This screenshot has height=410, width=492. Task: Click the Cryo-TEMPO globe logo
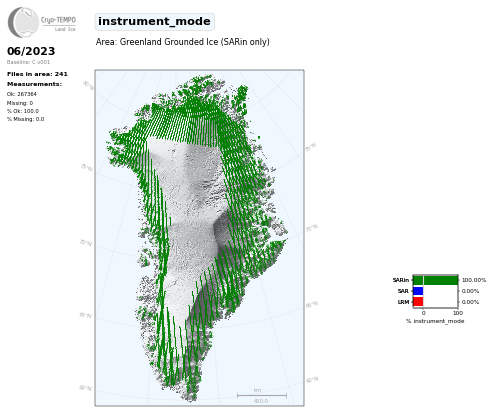(x=23, y=22)
